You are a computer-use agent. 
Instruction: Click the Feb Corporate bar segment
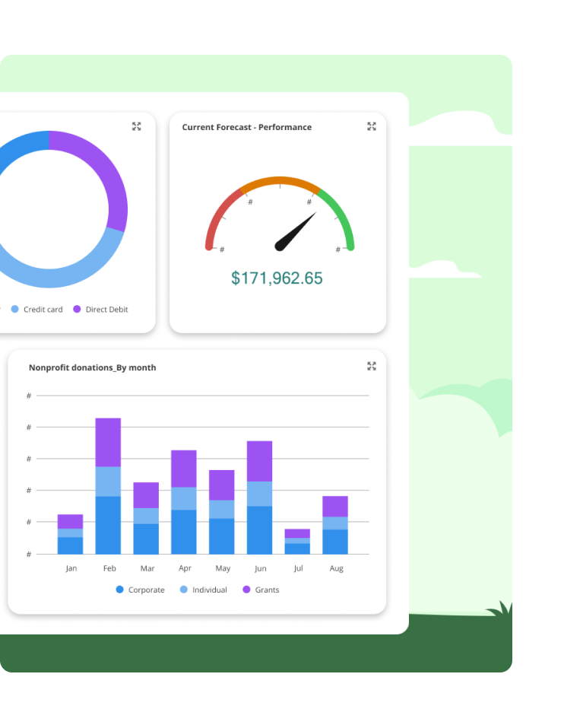point(108,525)
